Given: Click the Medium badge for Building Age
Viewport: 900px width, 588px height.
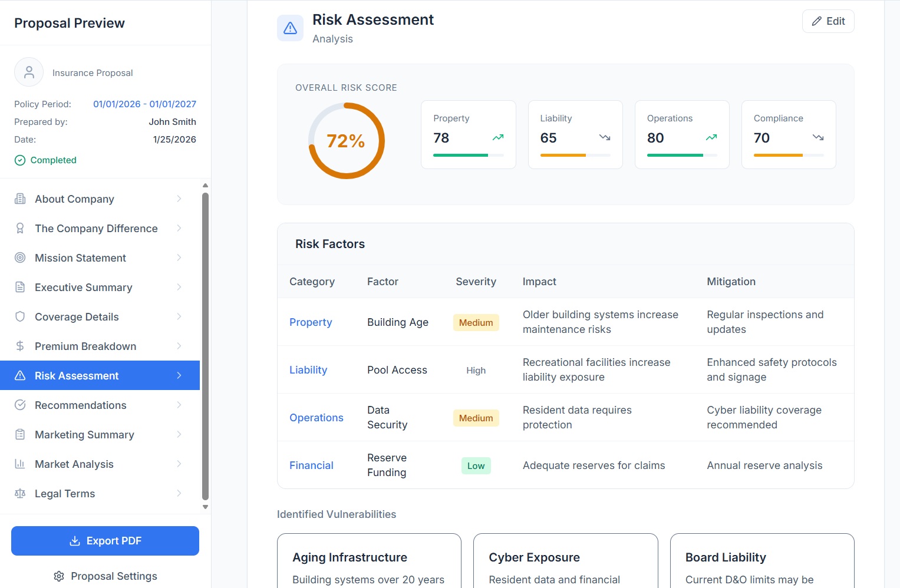Looking at the screenshot, I should pos(476,322).
